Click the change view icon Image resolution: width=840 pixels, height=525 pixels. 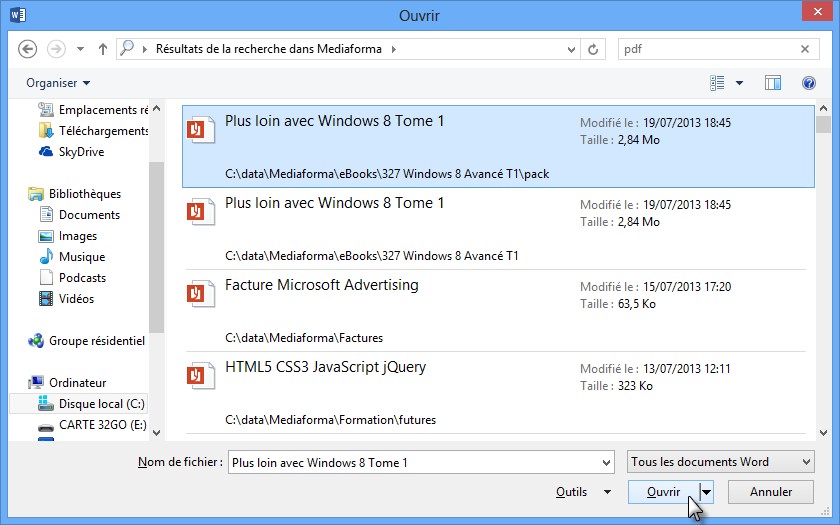pos(717,83)
